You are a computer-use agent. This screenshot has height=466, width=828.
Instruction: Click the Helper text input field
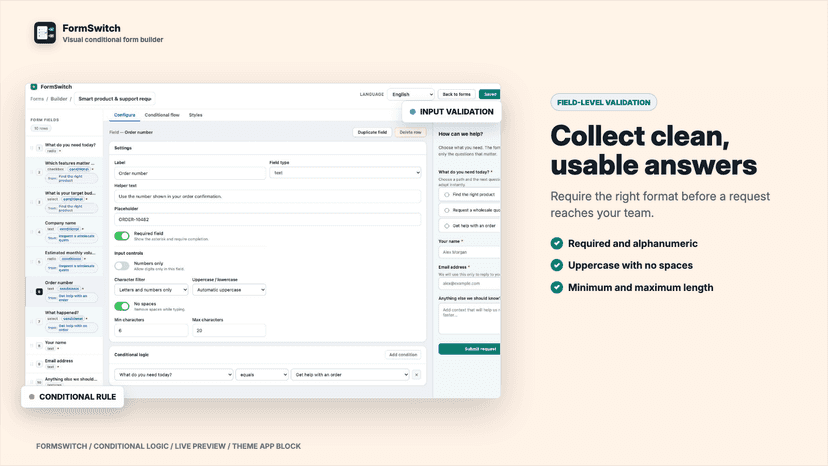(x=267, y=196)
